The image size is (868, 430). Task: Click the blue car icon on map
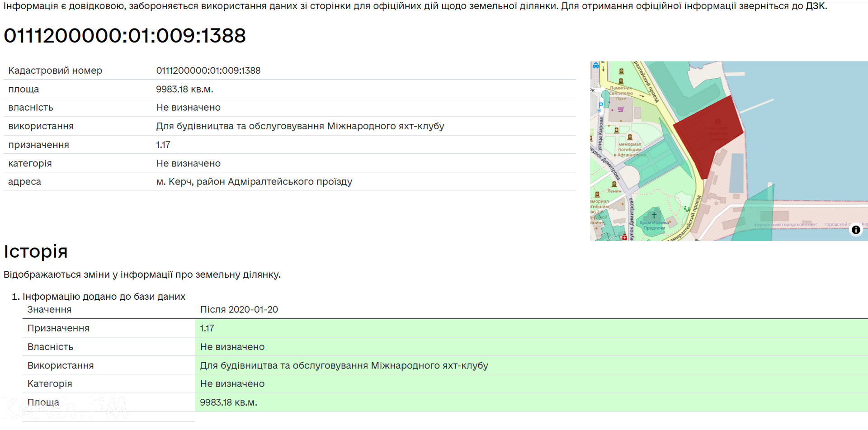tap(596, 65)
